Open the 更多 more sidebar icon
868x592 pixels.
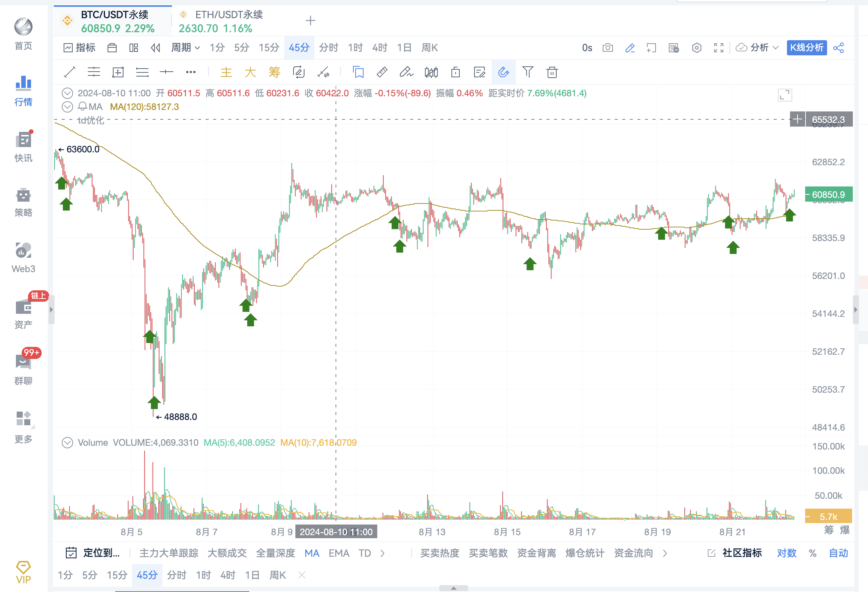(23, 428)
